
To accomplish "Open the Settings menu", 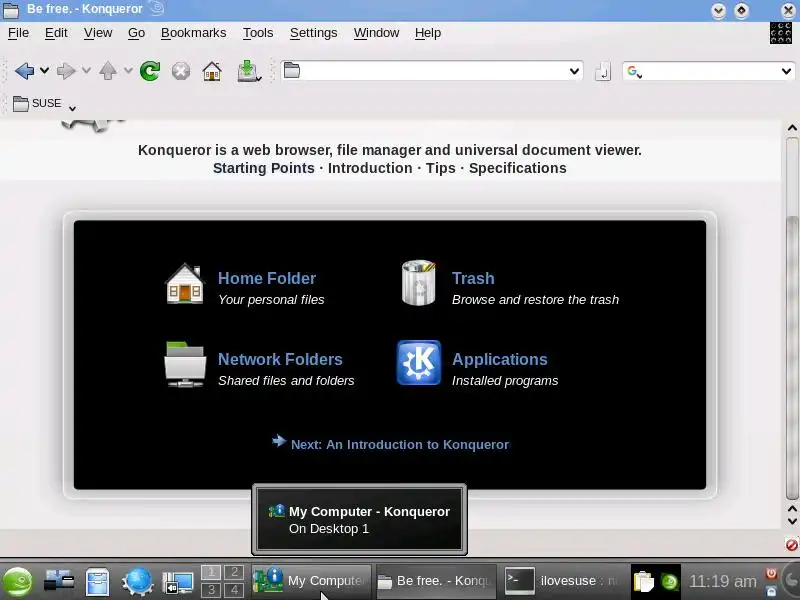I will pyautogui.click(x=313, y=33).
